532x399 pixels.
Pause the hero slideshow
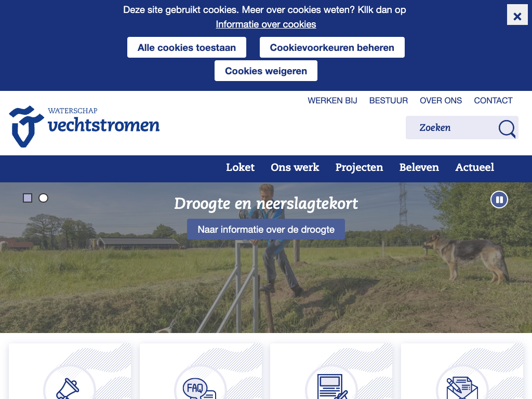click(x=499, y=199)
